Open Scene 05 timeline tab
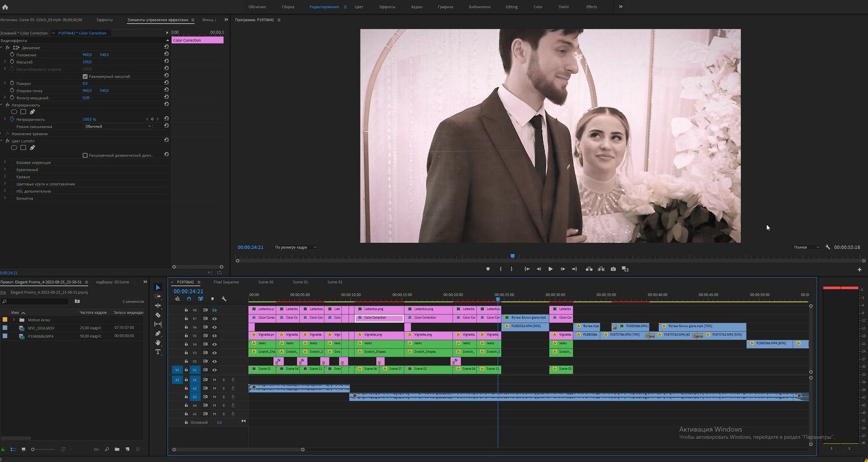Screen dimensions: 868x462 click(x=266, y=282)
